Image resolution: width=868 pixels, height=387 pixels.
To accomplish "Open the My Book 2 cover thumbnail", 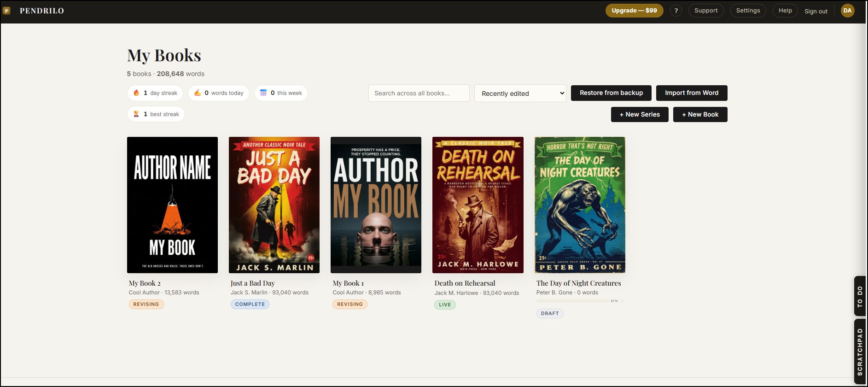I will pos(172,205).
